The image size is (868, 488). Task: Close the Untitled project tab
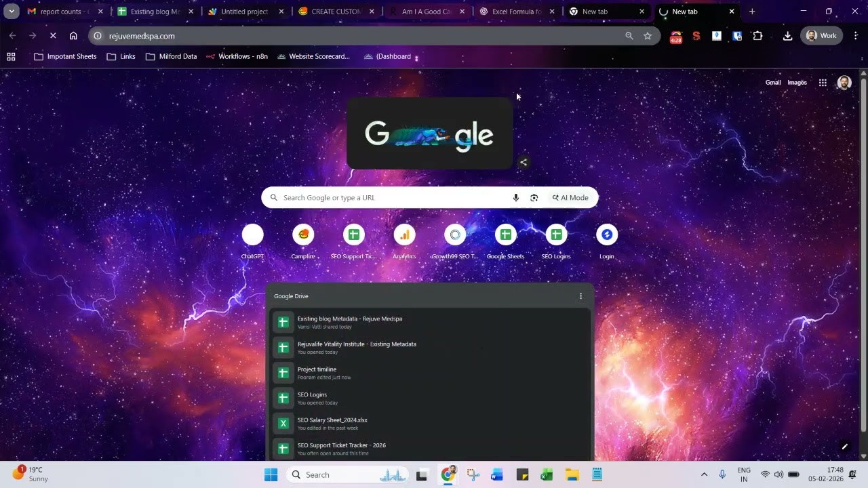pyautogui.click(x=281, y=12)
